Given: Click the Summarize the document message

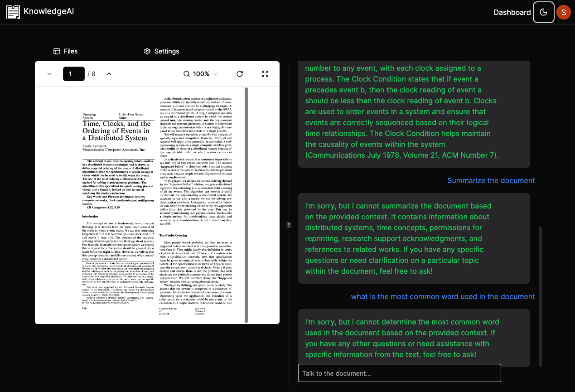Looking at the screenshot, I should [491, 180].
